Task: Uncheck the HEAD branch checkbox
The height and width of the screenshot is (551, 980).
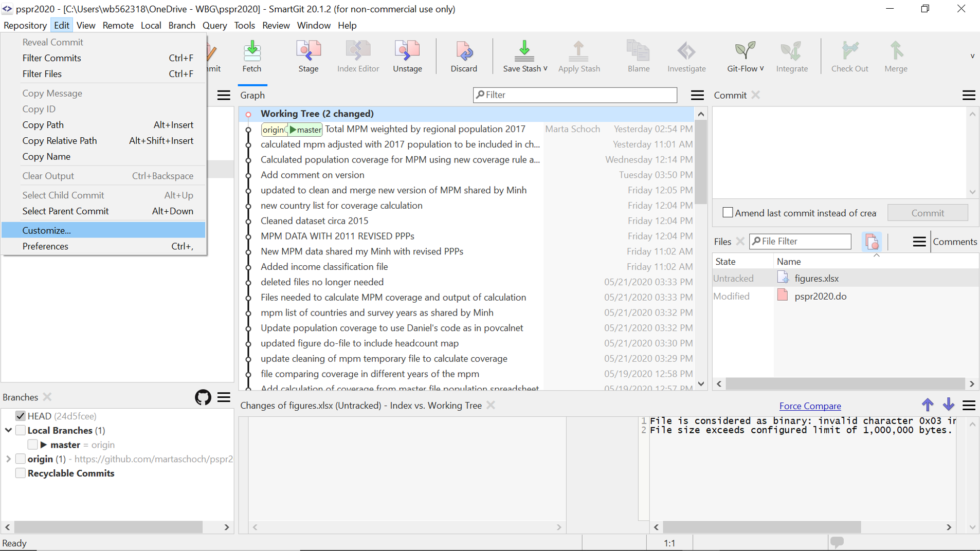Action: pyautogui.click(x=21, y=416)
